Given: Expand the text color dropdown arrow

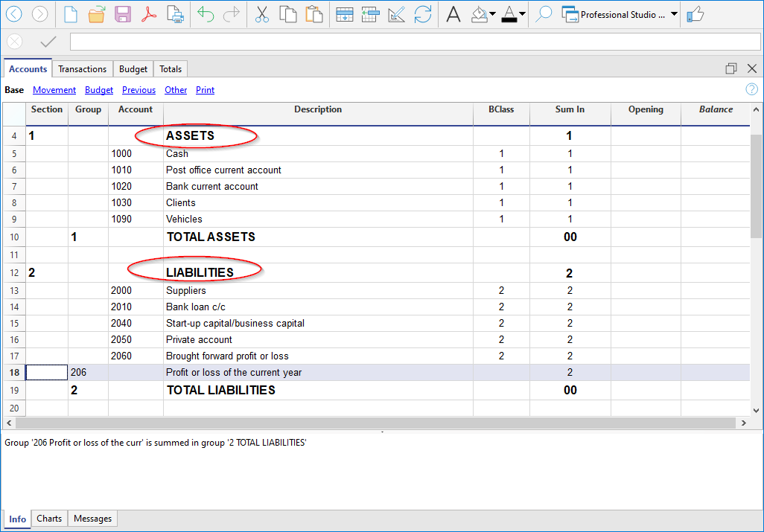Looking at the screenshot, I should [523, 14].
